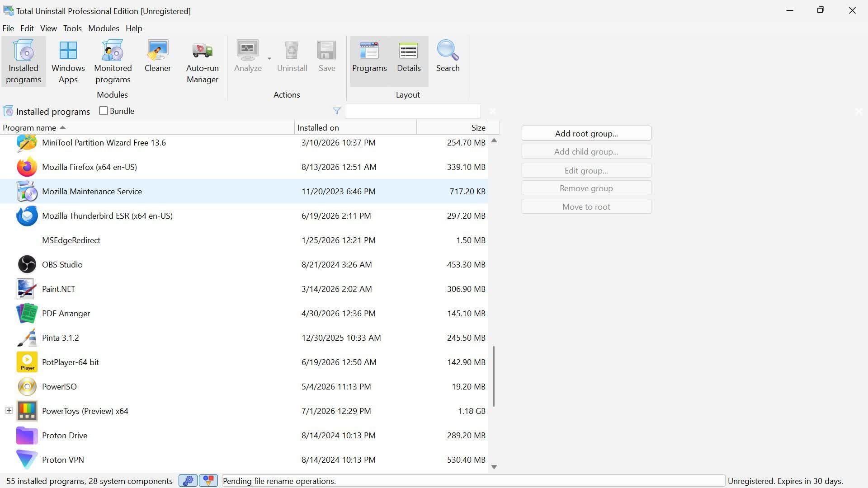Open the Help menu
868x488 pixels.
(x=134, y=28)
